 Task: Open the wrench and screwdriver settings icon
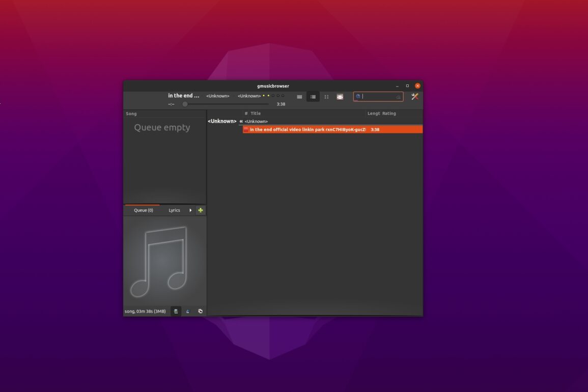(x=414, y=97)
